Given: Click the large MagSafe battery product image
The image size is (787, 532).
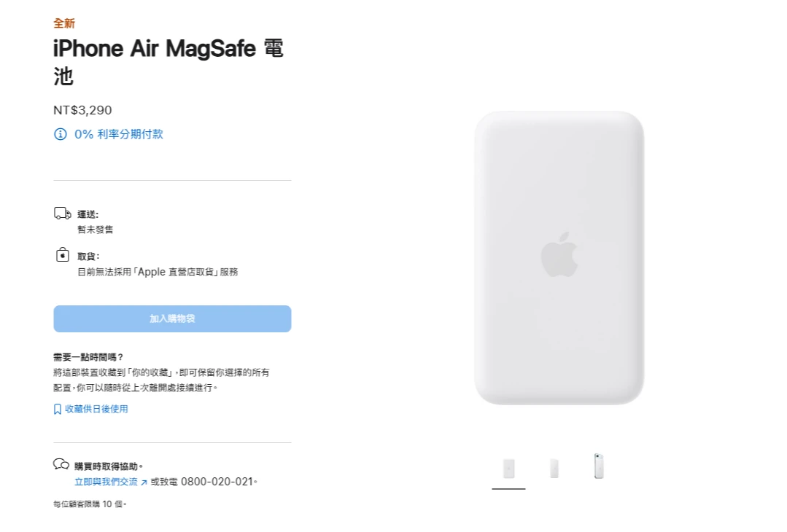Looking at the screenshot, I should tap(559, 258).
